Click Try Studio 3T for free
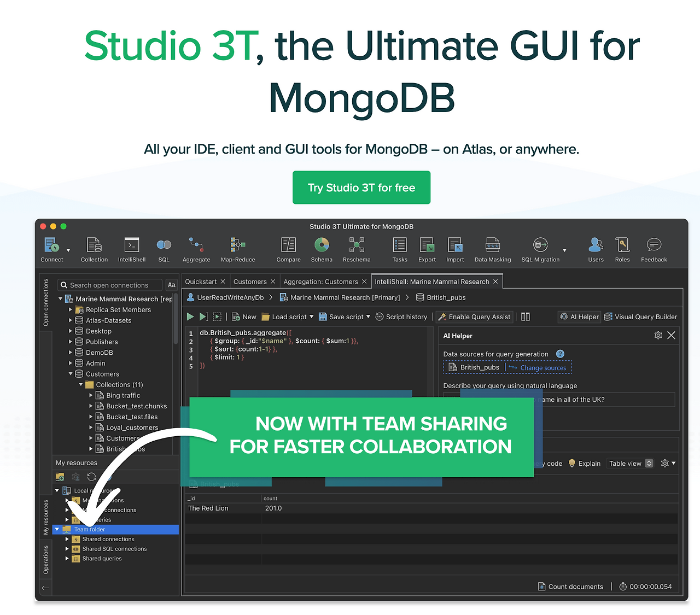The image size is (700, 615). (361, 188)
